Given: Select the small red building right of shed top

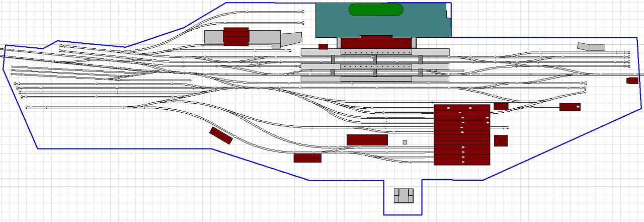Looking at the screenshot, I should tap(501, 106).
